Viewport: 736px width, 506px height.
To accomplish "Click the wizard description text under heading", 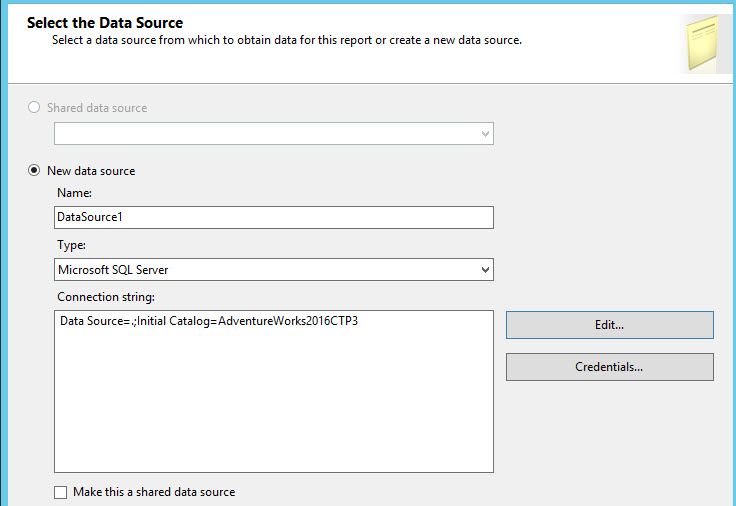I will click(x=287, y=40).
